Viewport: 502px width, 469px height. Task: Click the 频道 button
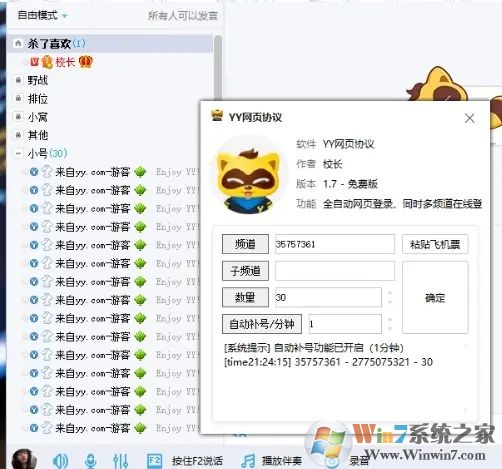tap(245, 244)
